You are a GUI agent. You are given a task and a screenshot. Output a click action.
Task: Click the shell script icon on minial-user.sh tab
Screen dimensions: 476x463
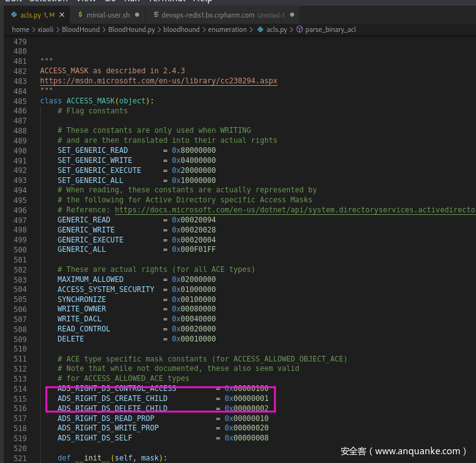(x=80, y=14)
